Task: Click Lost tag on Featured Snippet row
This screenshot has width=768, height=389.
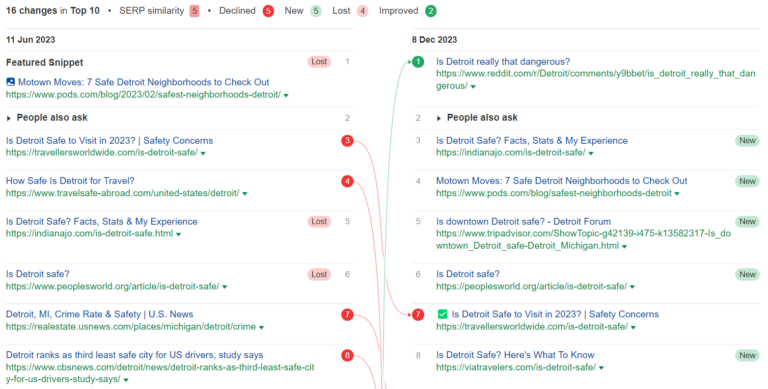Action: [x=319, y=62]
